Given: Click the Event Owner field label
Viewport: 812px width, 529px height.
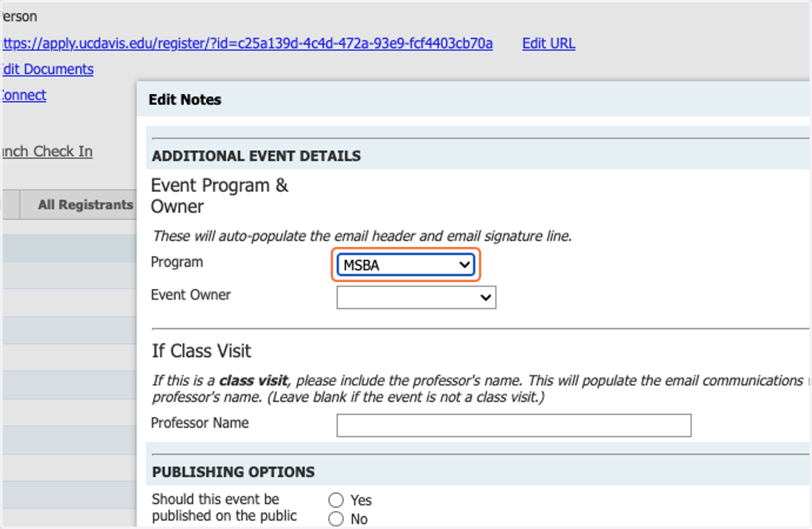Looking at the screenshot, I should [x=191, y=295].
